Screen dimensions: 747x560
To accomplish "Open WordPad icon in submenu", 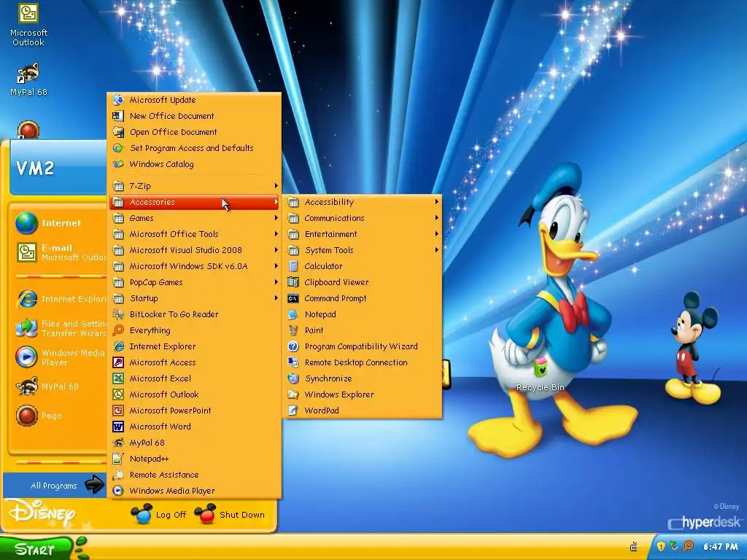I will 293,411.
